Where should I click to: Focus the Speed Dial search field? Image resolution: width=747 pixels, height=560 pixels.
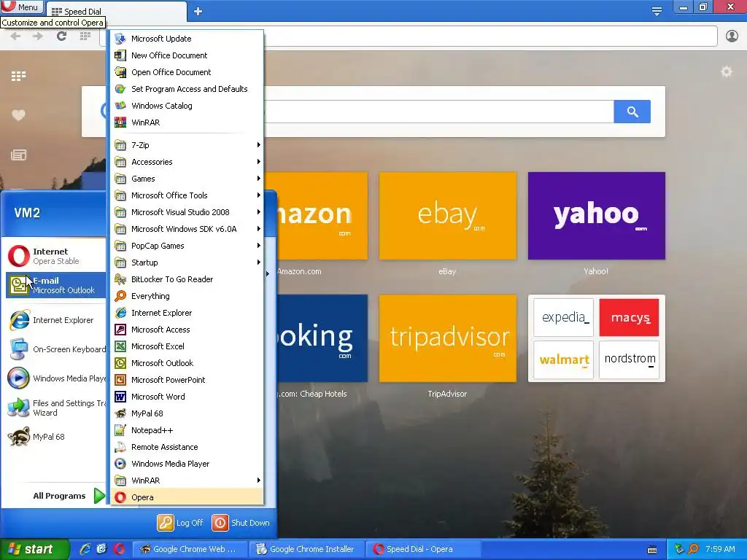tap(438, 112)
